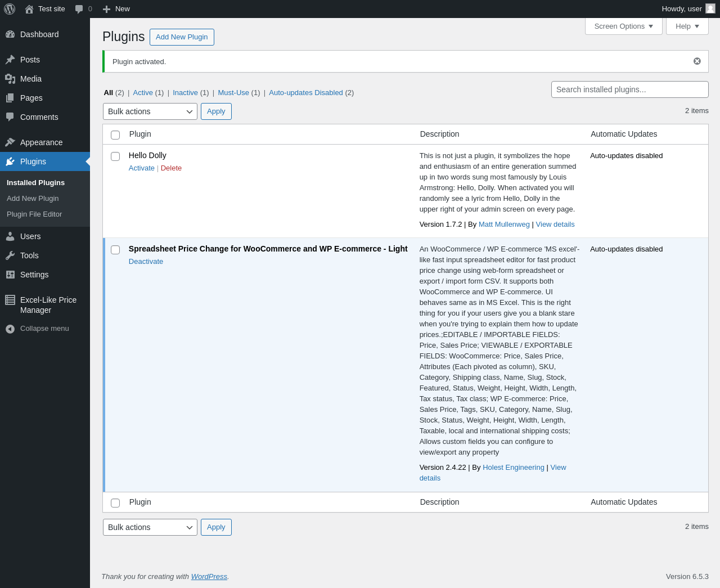Click the Add New Plugin button

(x=182, y=37)
